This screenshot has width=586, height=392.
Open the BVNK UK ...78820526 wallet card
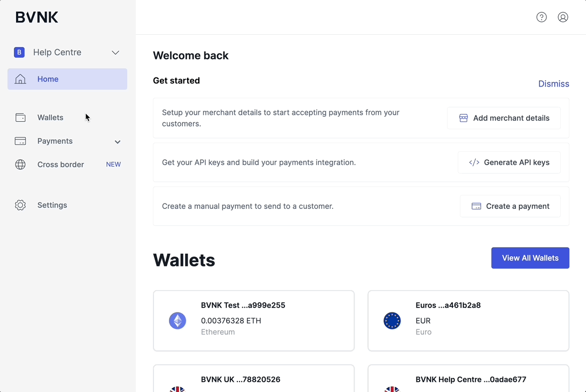(254, 378)
